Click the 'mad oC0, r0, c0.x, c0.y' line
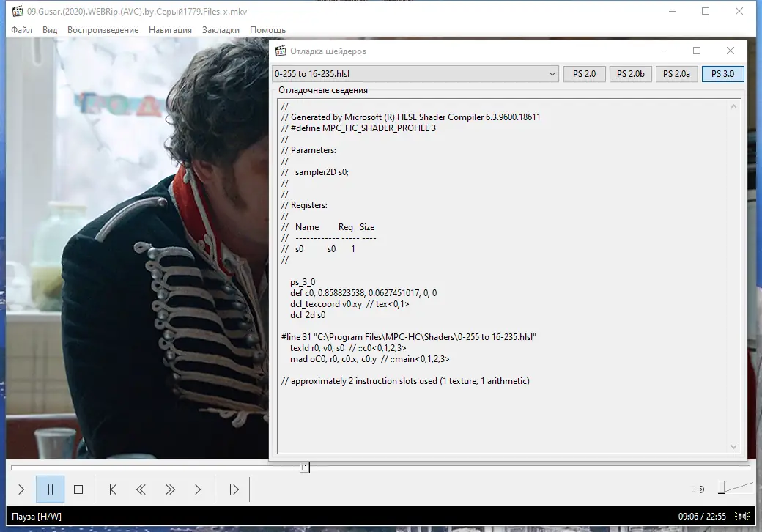 click(369, 359)
